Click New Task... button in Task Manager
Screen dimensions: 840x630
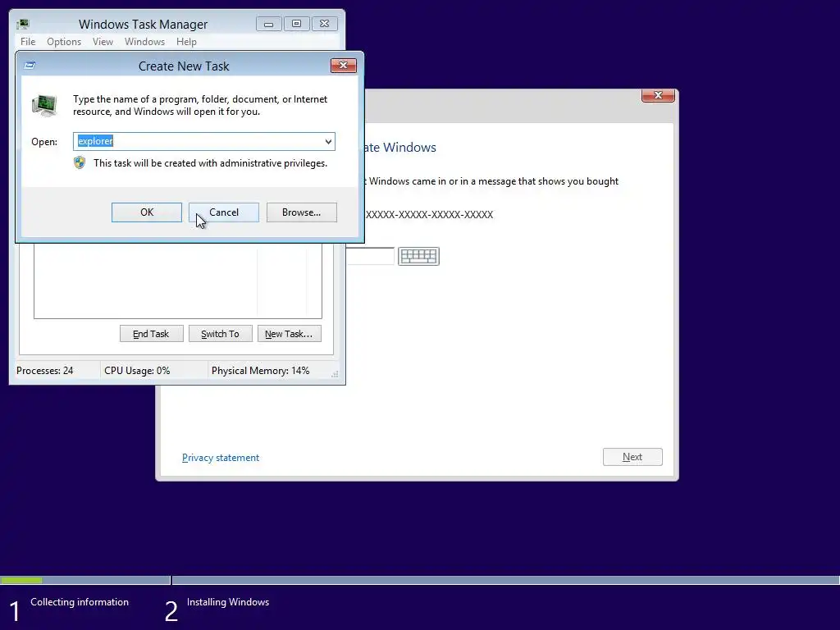tap(290, 334)
